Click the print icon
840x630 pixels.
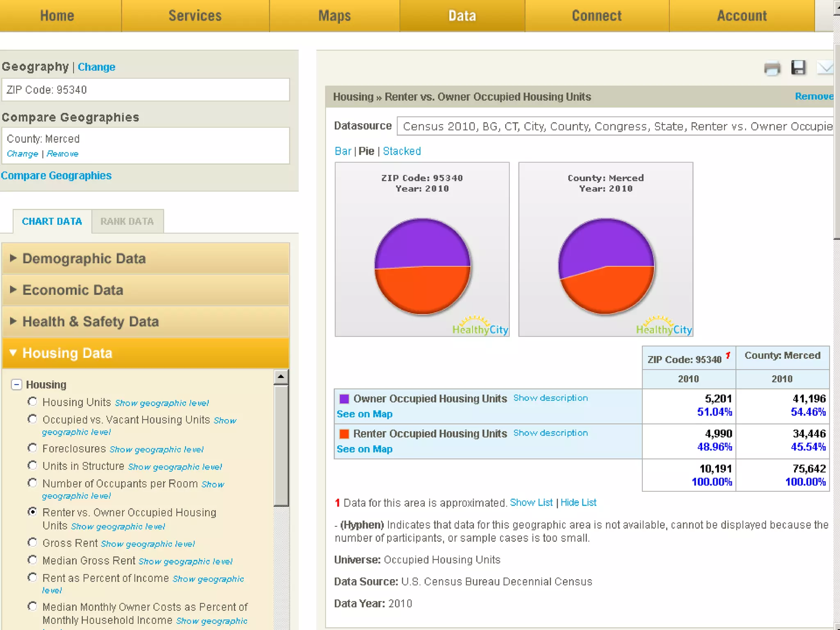(772, 68)
